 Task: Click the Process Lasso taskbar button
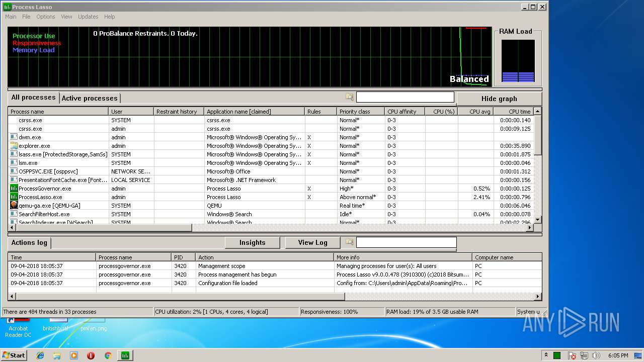125,355
